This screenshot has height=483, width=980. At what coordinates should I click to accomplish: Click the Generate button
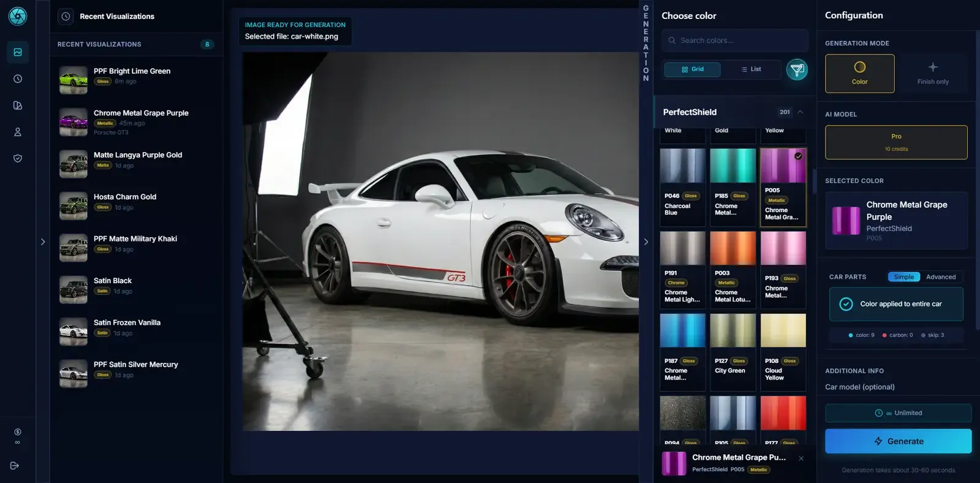tap(898, 441)
